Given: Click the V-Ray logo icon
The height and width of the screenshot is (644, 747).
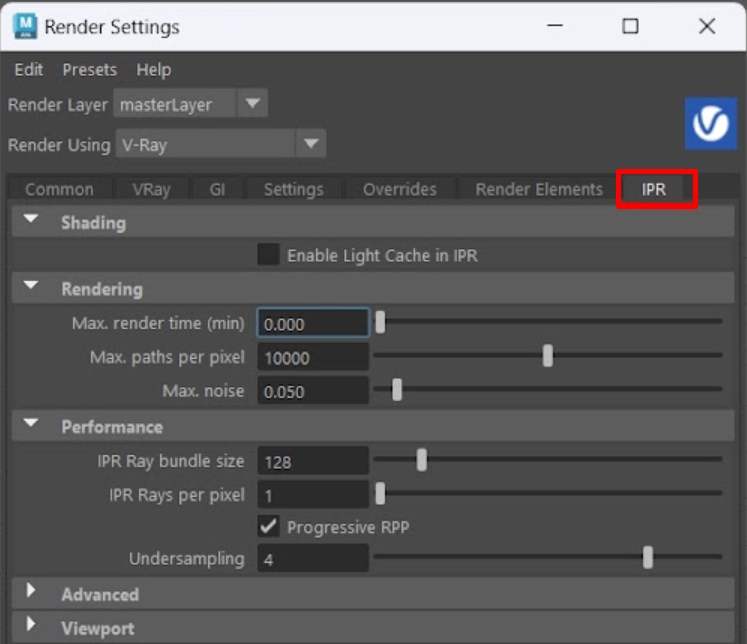Looking at the screenshot, I should click(x=711, y=124).
